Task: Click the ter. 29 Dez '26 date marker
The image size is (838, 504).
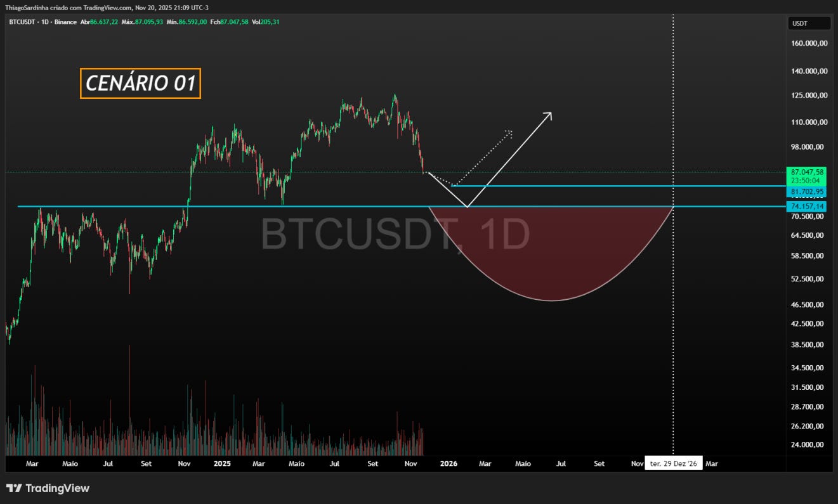Action: 674,463
